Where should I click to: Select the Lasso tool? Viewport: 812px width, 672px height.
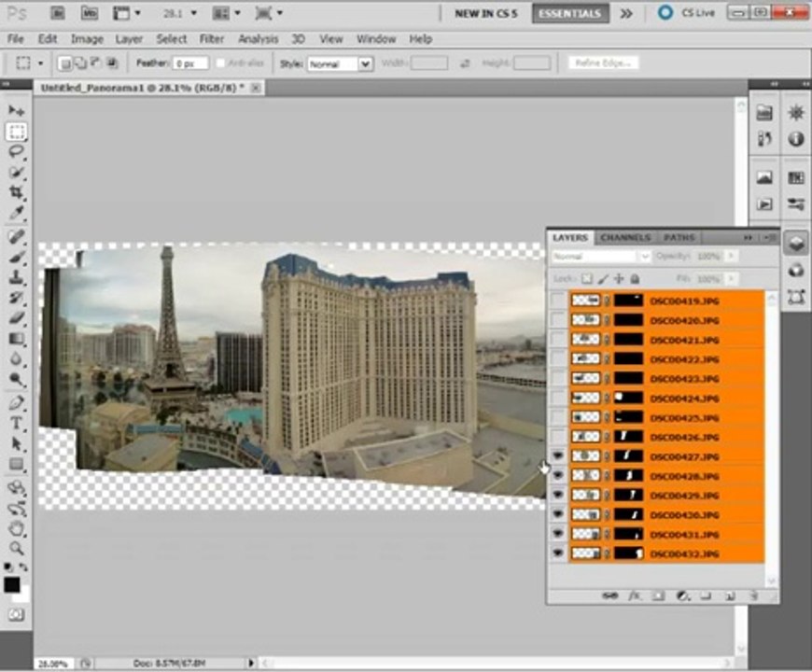coord(16,152)
